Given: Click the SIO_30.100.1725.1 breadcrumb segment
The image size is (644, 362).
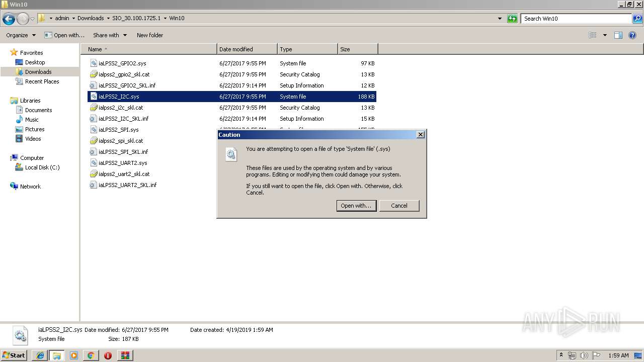Looking at the screenshot, I should (x=136, y=18).
